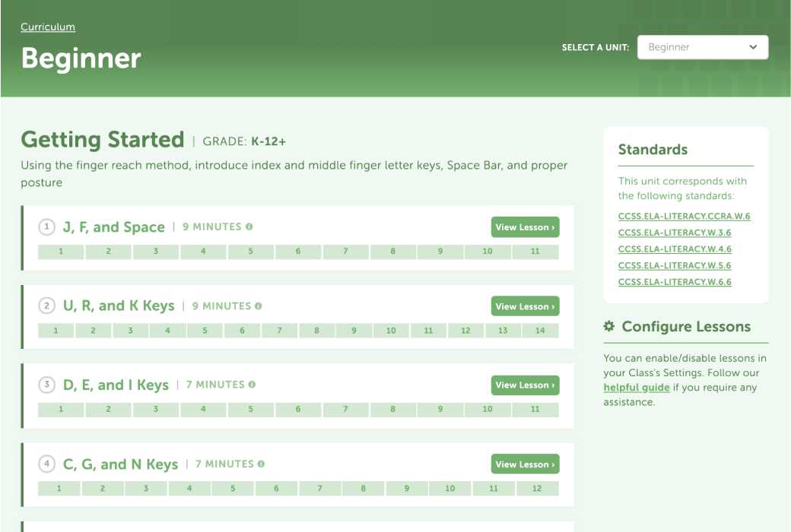The width and height of the screenshot is (791, 532).
Task: Open the Curriculum breadcrumb link
Action: pos(47,27)
